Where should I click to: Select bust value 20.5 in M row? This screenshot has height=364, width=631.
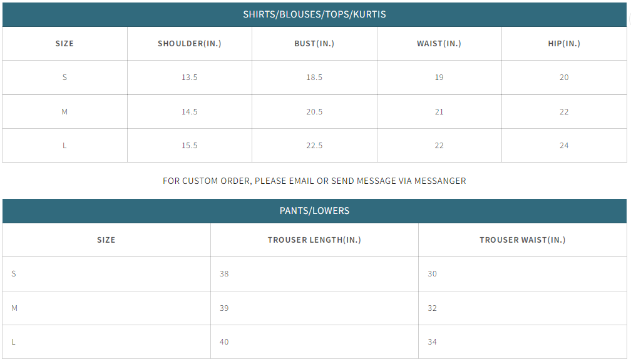coord(314,112)
